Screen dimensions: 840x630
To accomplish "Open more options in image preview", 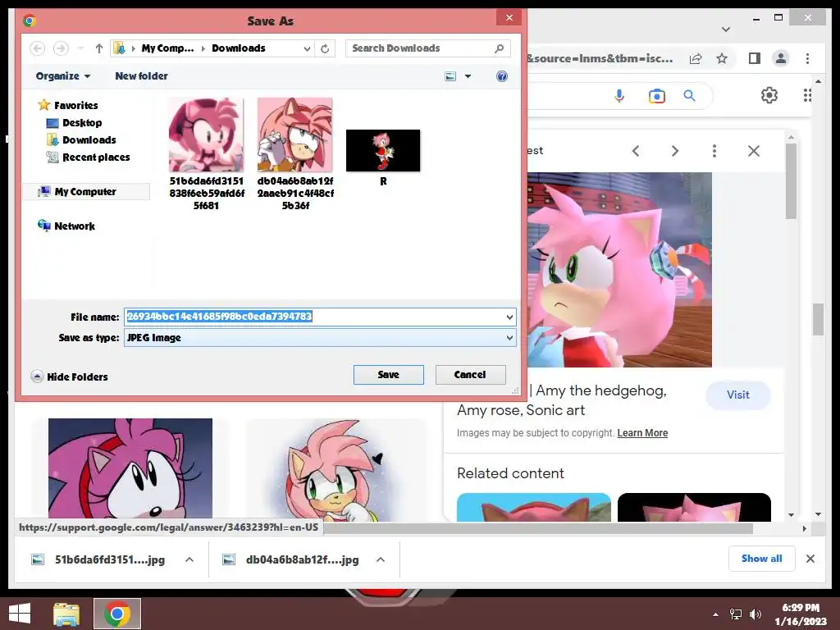I will tap(714, 151).
